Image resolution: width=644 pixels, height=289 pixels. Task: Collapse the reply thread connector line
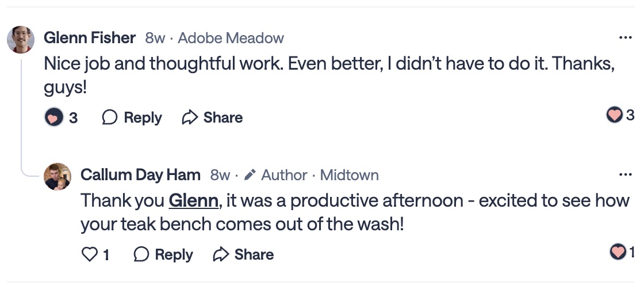[x=22, y=115]
